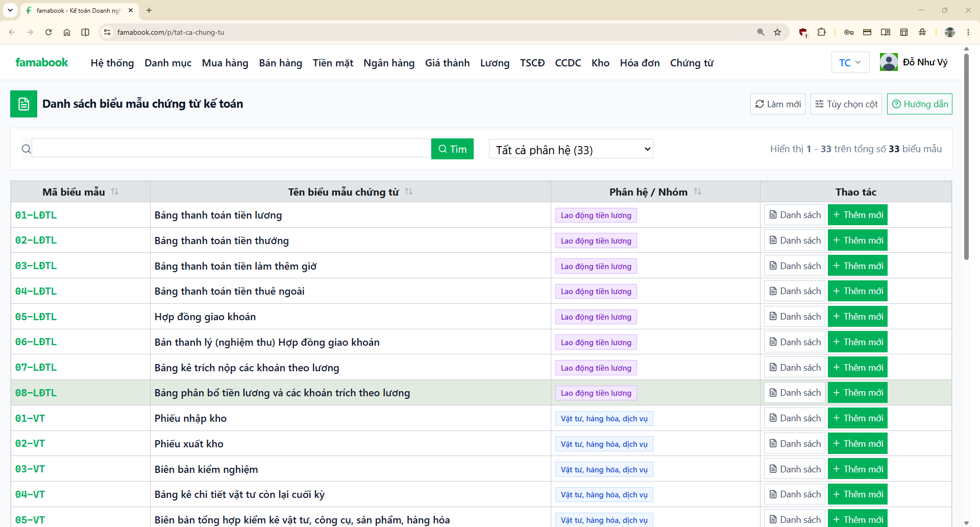Open the Chrome three-dot menu
Screen dimensions: 980x527
(968, 32)
